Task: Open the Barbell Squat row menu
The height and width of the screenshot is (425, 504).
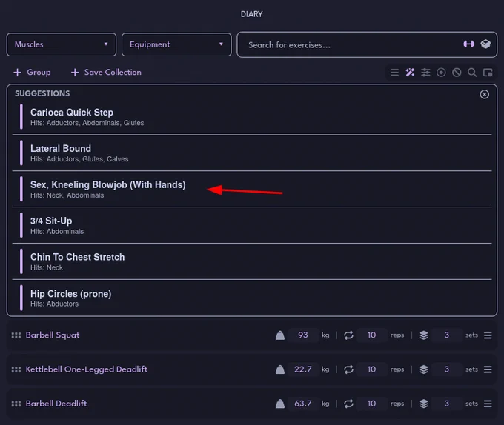Action: pyautogui.click(x=488, y=335)
